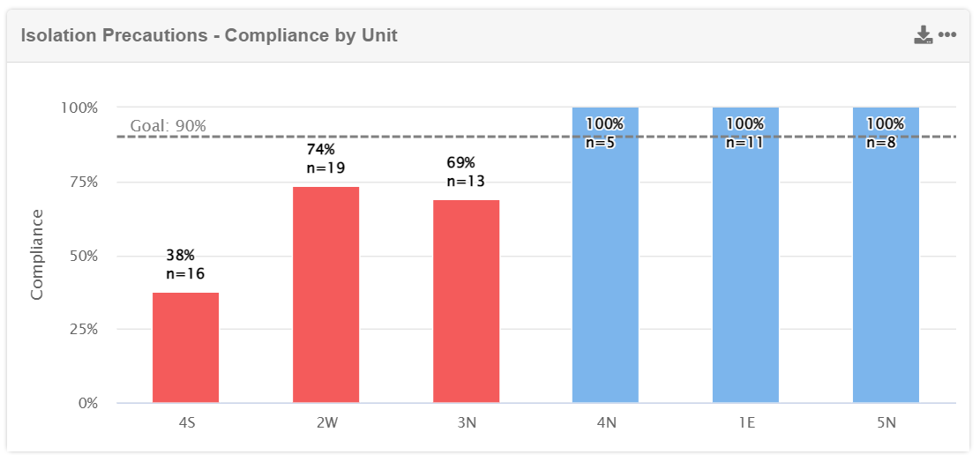The image size is (980, 462).
Task: Select the 74% n=19 data label
Action: pos(325,159)
